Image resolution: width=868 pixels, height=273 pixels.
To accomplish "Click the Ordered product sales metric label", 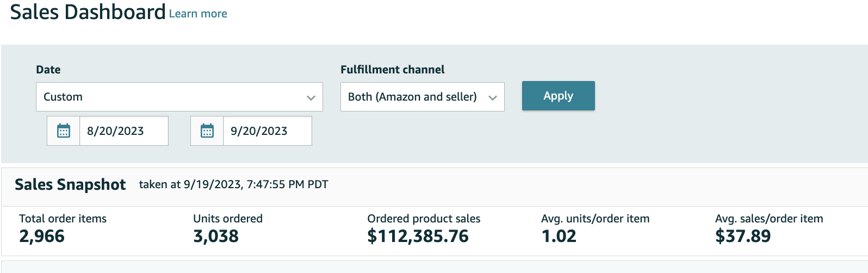I will point(424,219).
